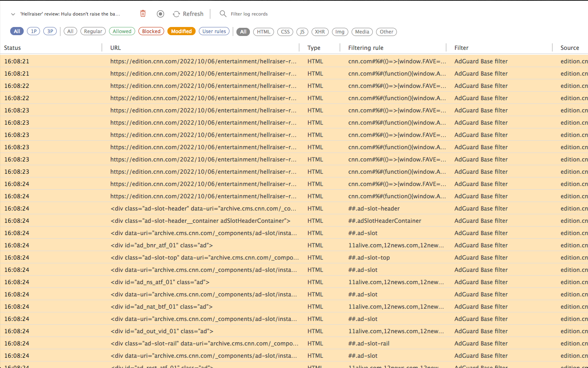Sort by Filtering rule column header
The image size is (588, 368).
click(366, 47)
